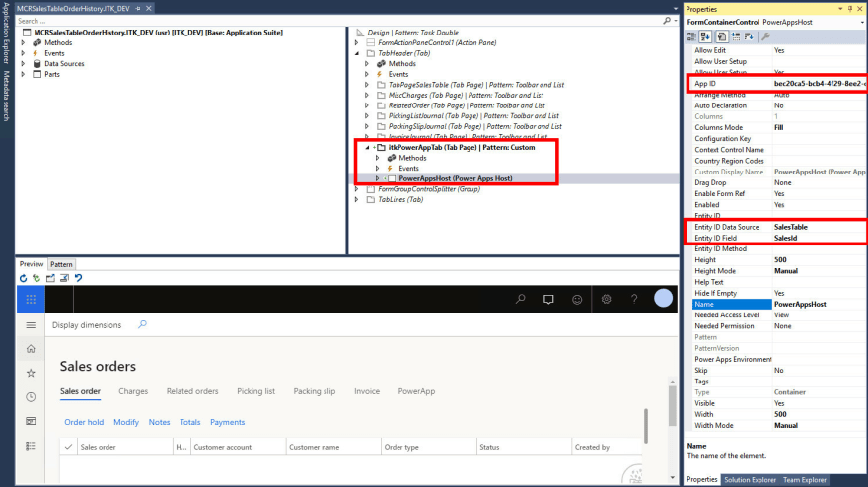Click the Favorites star icon
Screen dimensions: 868x487
coord(31,373)
